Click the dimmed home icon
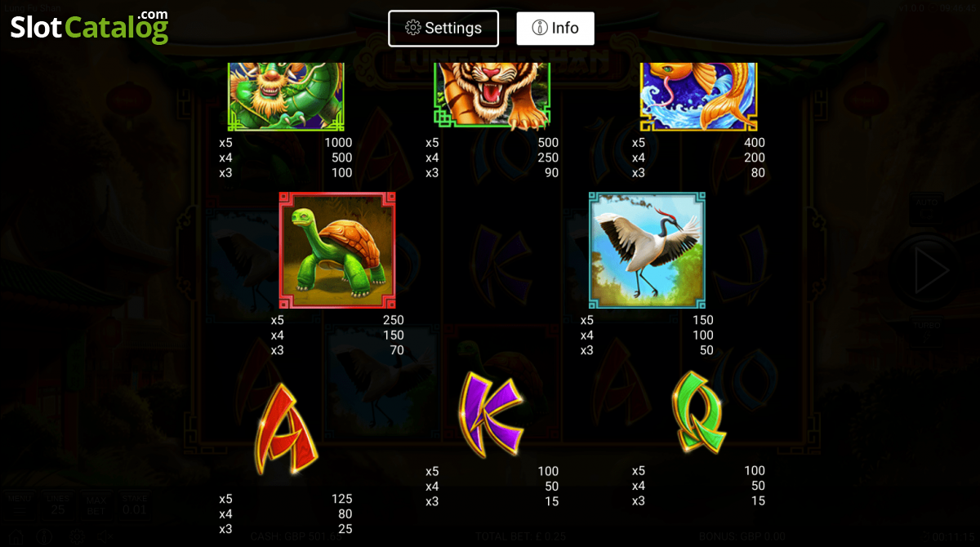980x547 pixels. tap(16, 536)
